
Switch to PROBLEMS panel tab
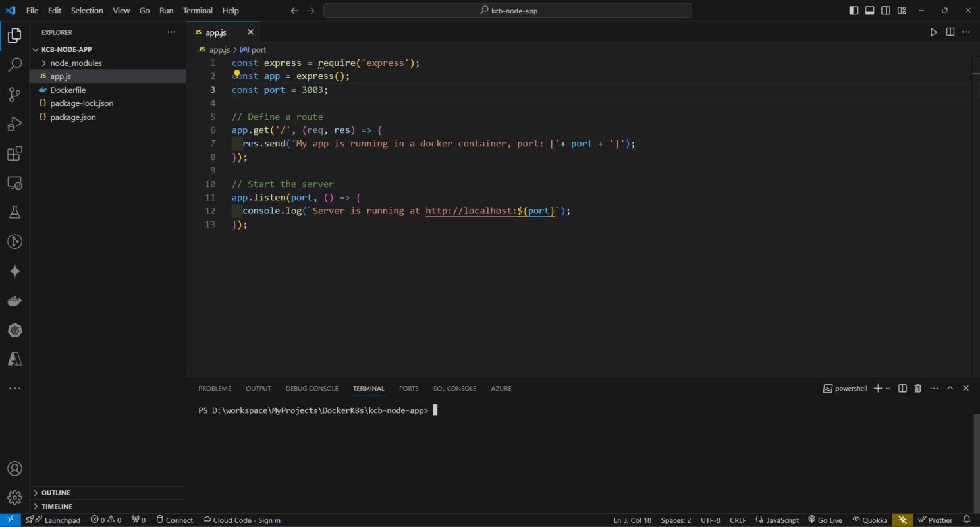[x=215, y=389]
